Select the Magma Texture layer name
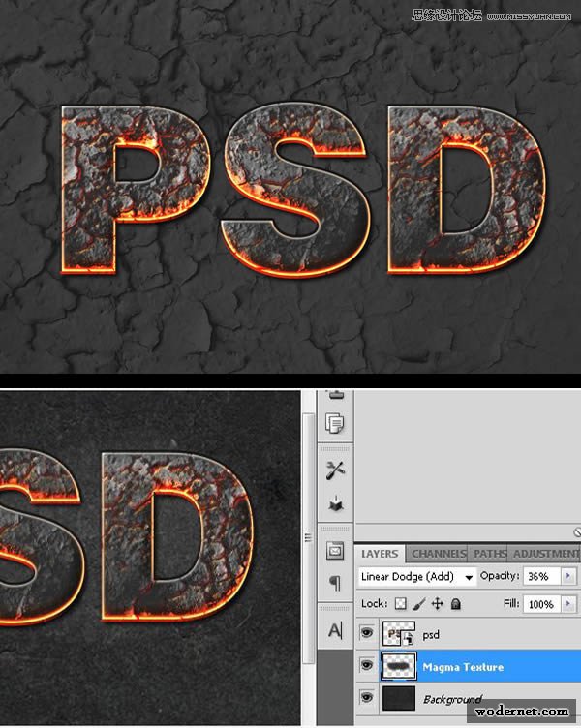 click(463, 667)
